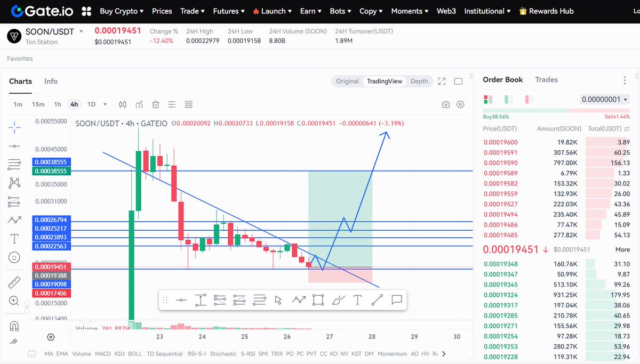
Task: Select the brush tool in floating toolbar
Action: tap(338, 300)
